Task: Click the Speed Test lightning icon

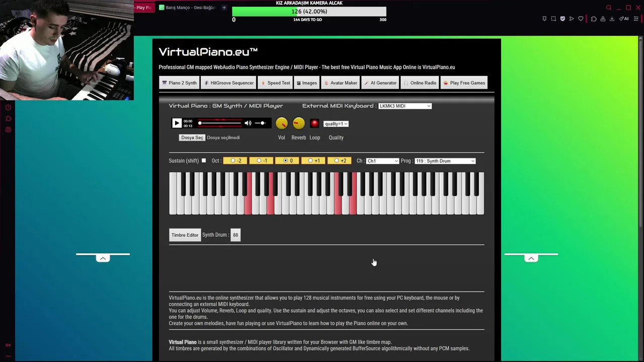Action: click(264, 83)
